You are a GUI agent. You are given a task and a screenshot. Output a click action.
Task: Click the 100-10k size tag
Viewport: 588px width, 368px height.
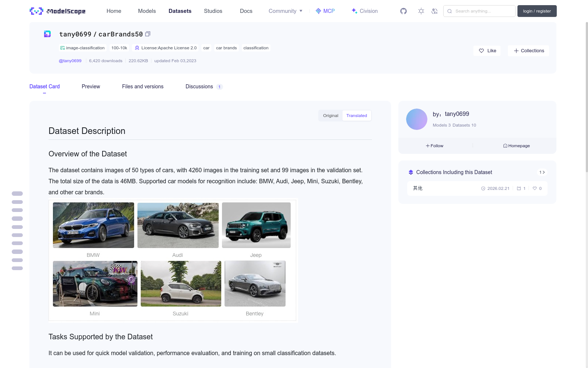[119, 48]
